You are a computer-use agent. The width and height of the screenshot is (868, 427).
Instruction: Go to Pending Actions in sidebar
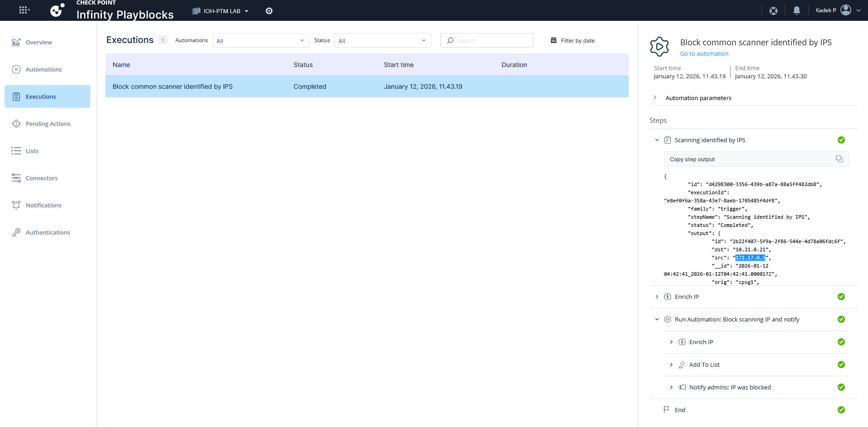pos(47,124)
